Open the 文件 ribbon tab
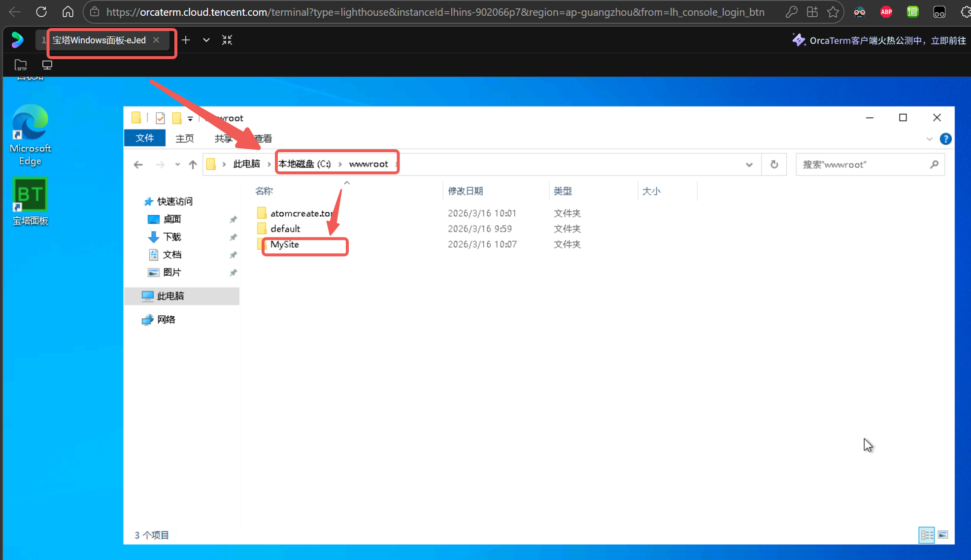The image size is (971, 560). click(x=144, y=138)
